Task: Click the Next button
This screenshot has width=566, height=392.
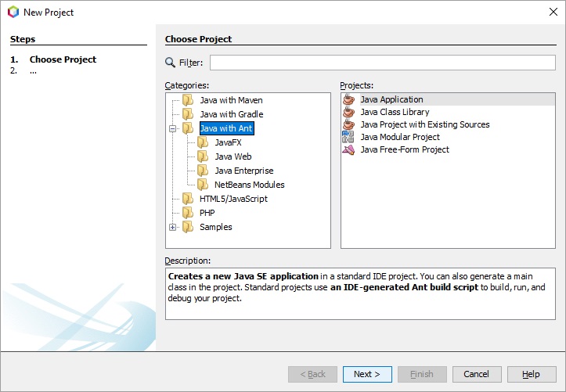Action: (367, 374)
